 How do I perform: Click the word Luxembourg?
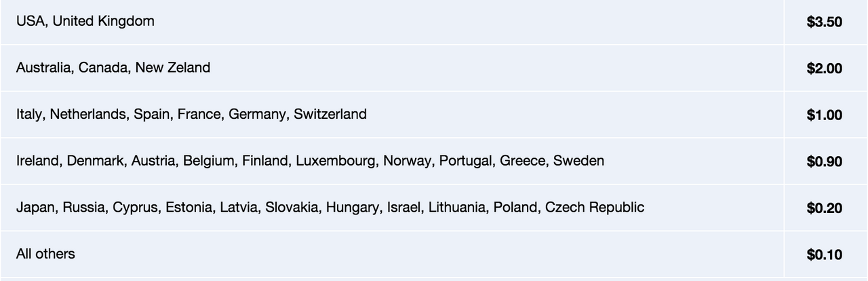(x=335, y=161)
